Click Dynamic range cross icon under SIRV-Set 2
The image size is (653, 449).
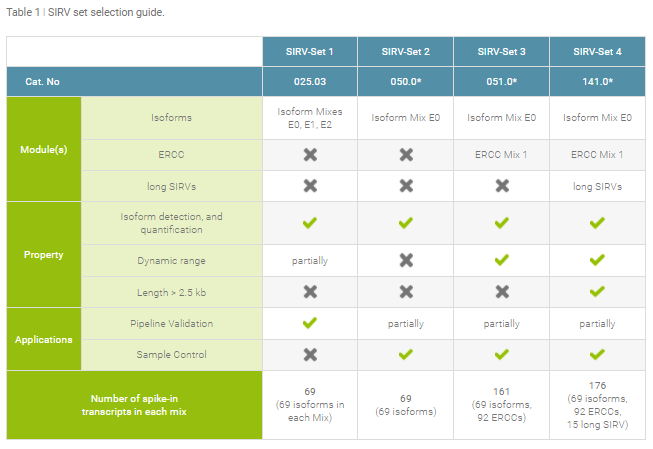tap(406, 260)
